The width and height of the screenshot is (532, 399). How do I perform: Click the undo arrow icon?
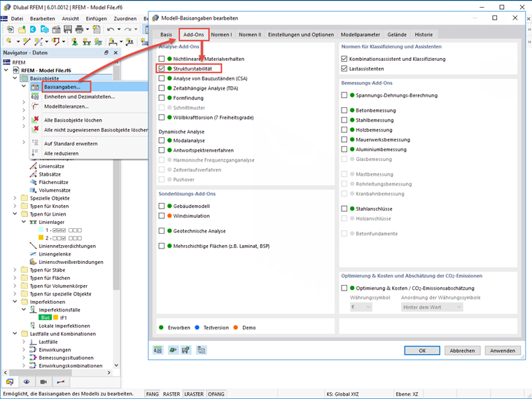click(111, 29)
